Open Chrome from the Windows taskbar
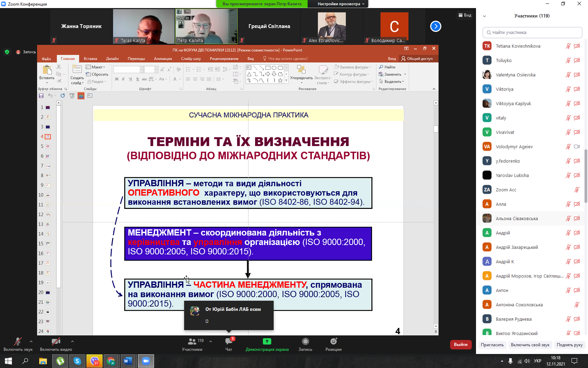Screen dimensions: 588x368 [111, 361]
